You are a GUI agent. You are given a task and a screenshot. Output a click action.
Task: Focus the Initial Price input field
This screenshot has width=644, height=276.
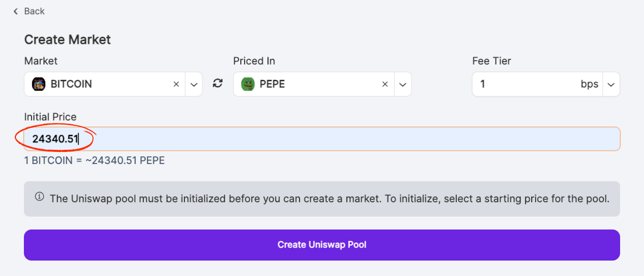322,139
